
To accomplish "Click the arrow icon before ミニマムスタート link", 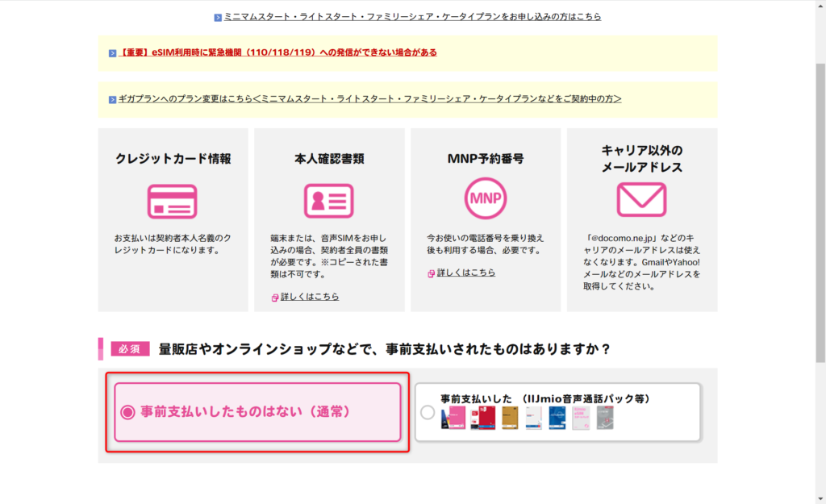I will [x=218, y=18].
